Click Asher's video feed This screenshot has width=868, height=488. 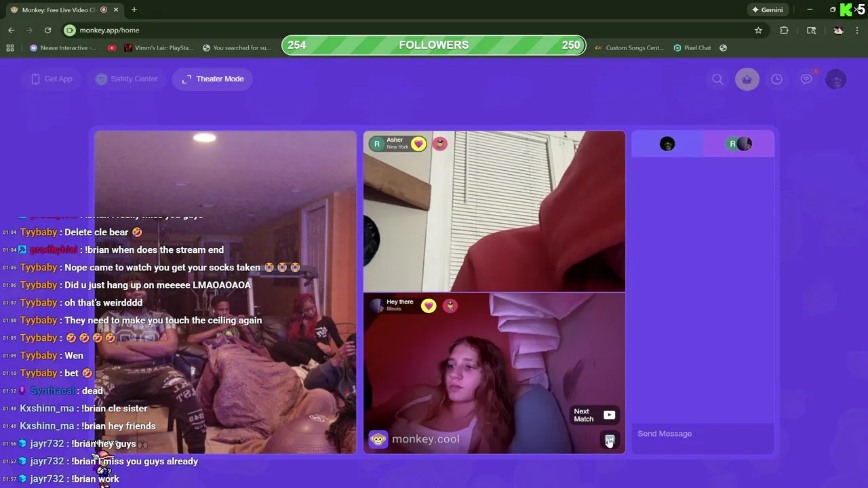pyautogui.click(x=494, y=211)
